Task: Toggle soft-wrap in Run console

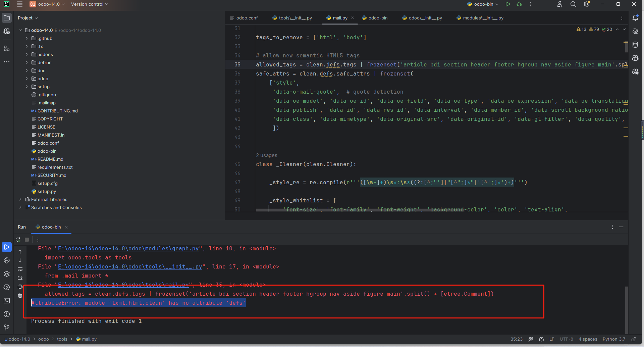Action: tap(20, 269)
